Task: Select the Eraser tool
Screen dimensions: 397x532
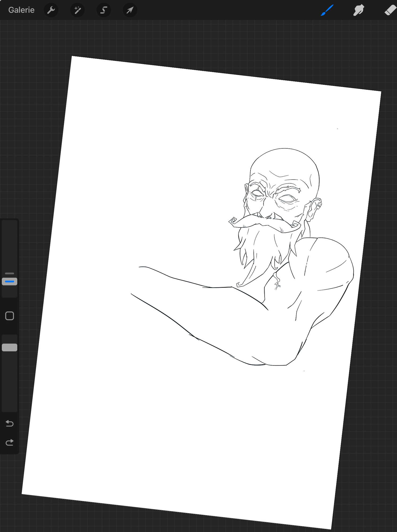Action: pyautogui.click(x=390, y=10)
